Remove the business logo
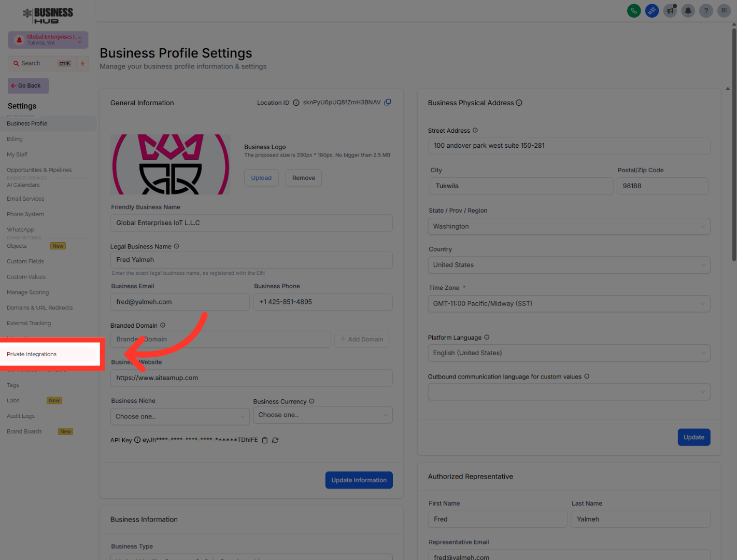Image resolution: width=737 pixels, height=560 pixels. (304, 178)
